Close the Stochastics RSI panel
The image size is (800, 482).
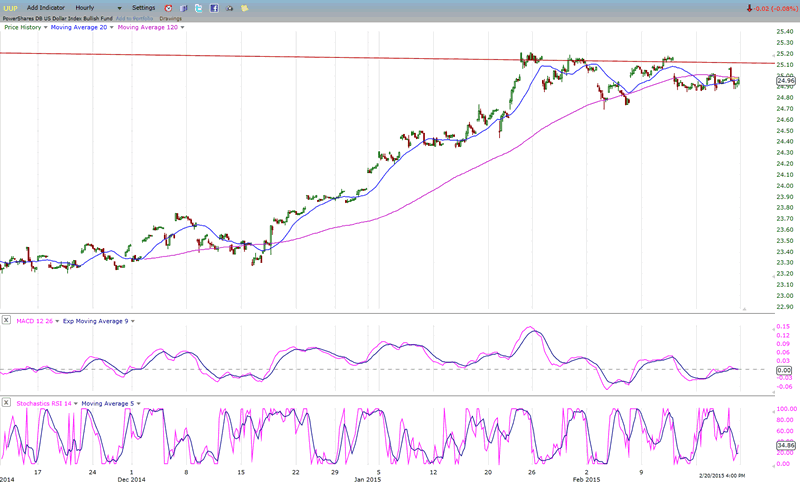pyautogui.click(x=6, y=403)
